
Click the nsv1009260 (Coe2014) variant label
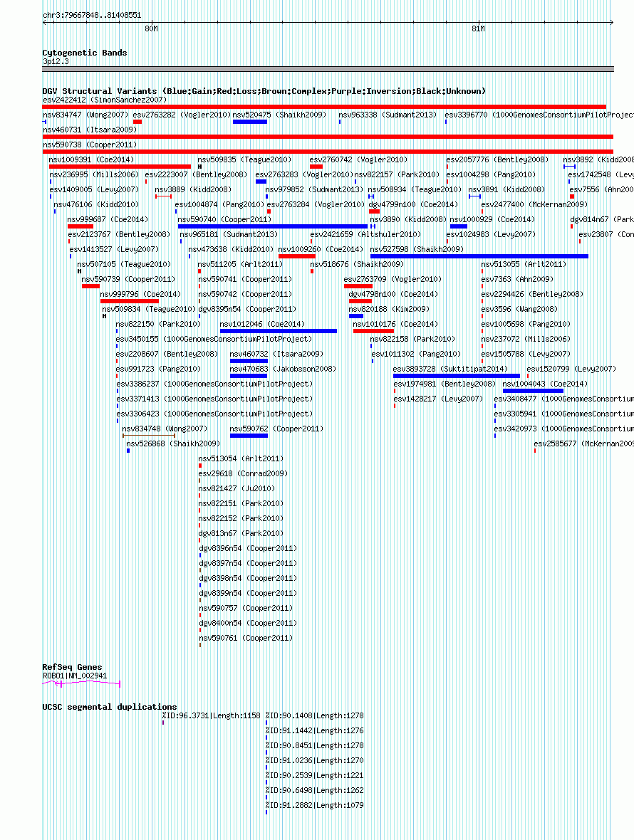click(x=321, y=249)
